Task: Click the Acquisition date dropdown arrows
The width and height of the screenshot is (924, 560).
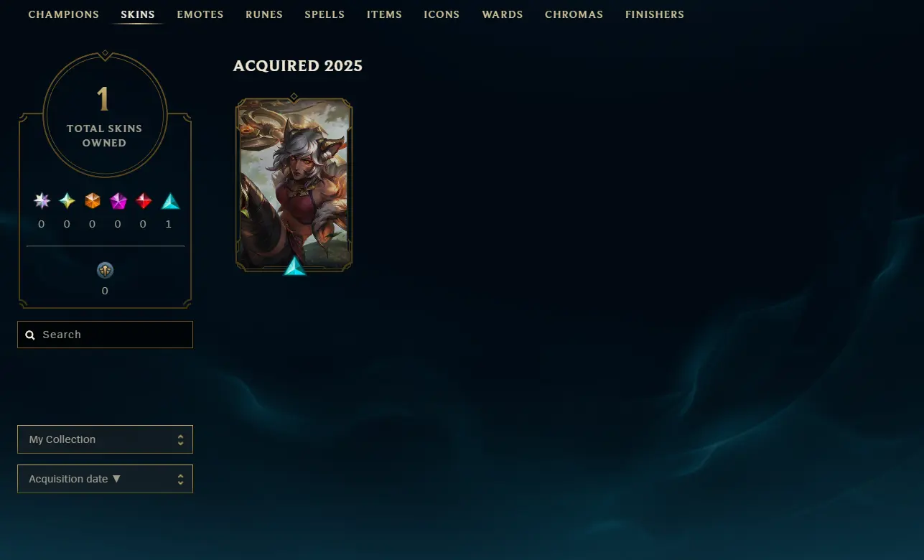Action: 180,479
